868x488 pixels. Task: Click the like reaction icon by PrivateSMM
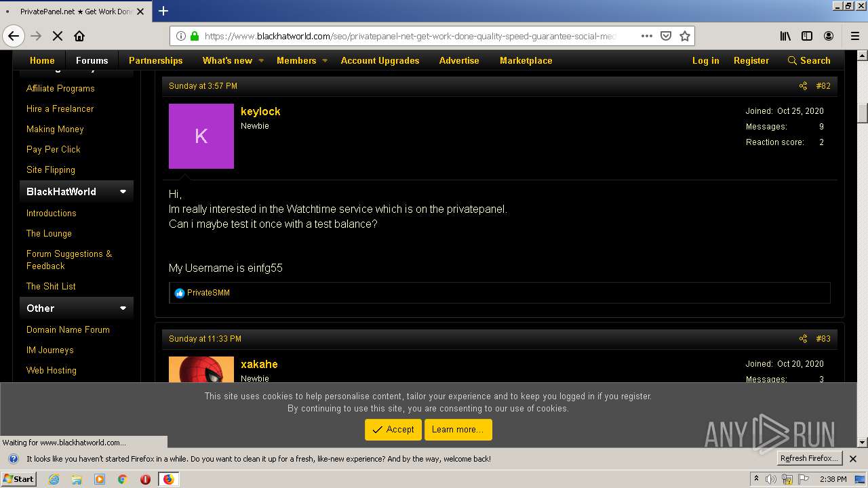pyautogui.click(x=179, y=293)
